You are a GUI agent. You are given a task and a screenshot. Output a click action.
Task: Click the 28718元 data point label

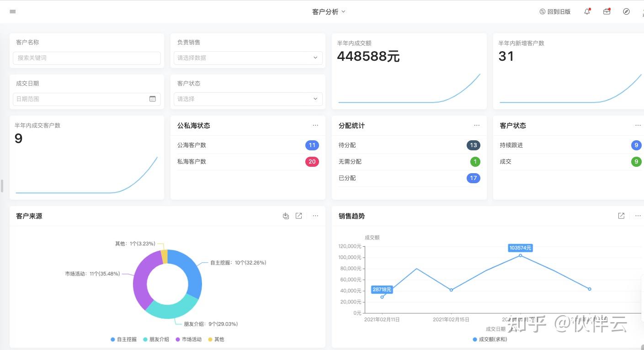(382, 289)
